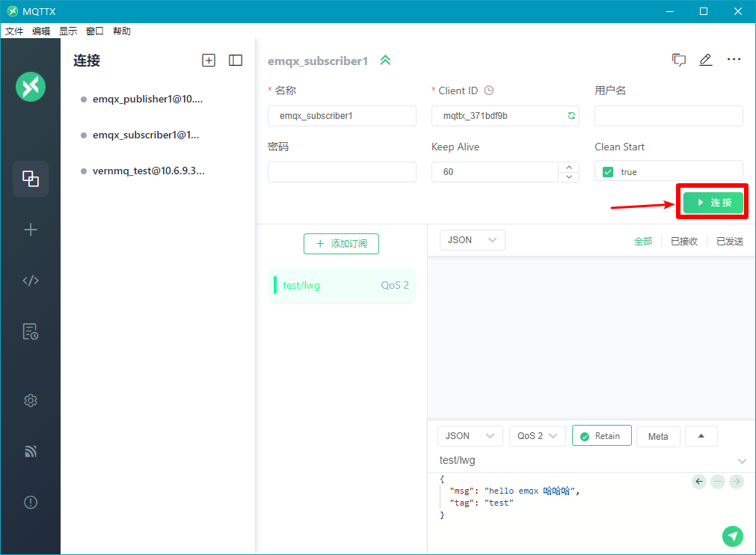Viewport: 756px width, 555px height.
Task: Click the send message paper plane button
Action: (x=732, y=536)
